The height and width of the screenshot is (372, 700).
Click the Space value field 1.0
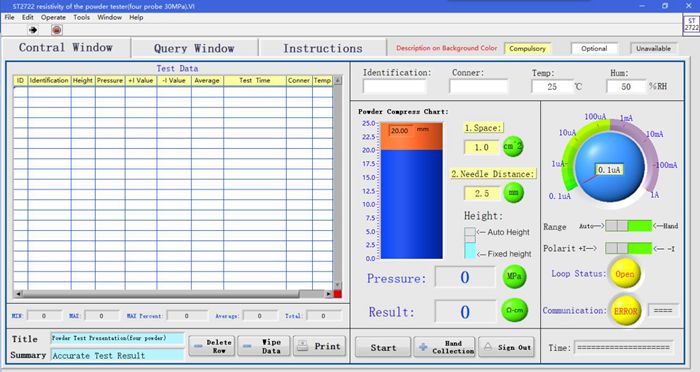tap(481, 147)
